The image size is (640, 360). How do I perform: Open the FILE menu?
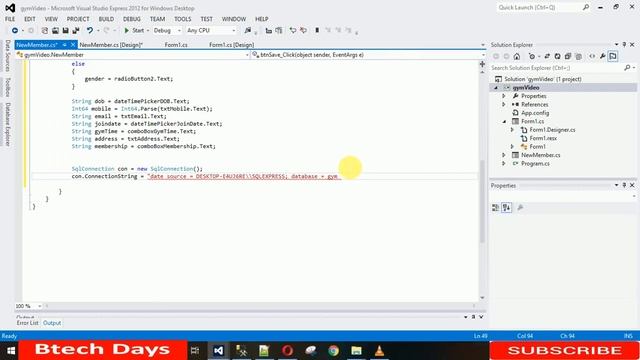coord(10,19)
